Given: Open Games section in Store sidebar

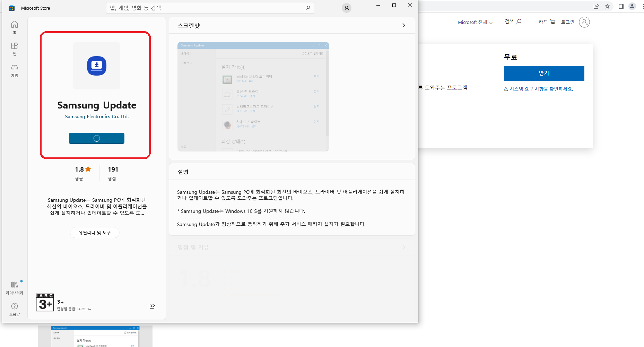Looking at the screenshot, I should point(15,70).
